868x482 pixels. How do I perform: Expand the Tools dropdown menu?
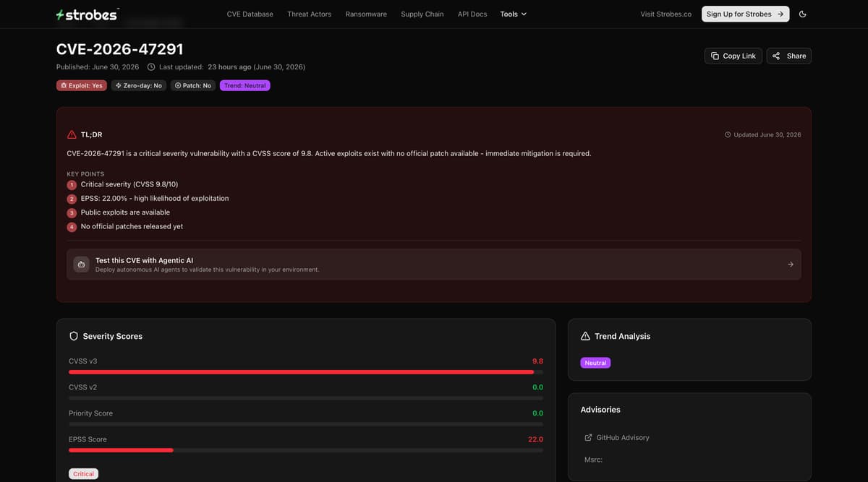click(x=514, y=14)
